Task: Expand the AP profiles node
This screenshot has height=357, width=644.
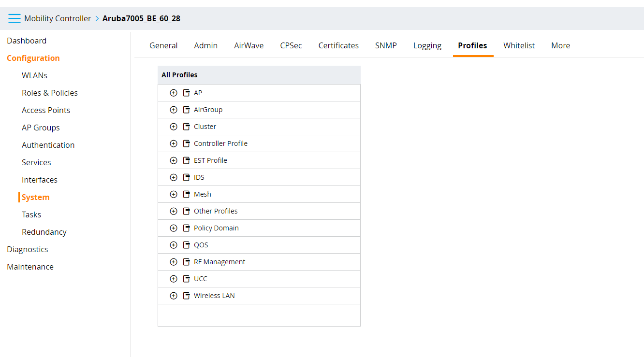Action: coord(174,93)
